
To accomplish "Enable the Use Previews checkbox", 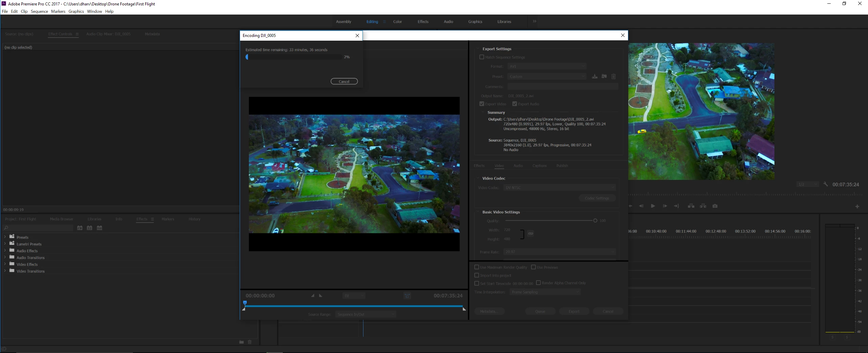I will (x=533, y=267).
